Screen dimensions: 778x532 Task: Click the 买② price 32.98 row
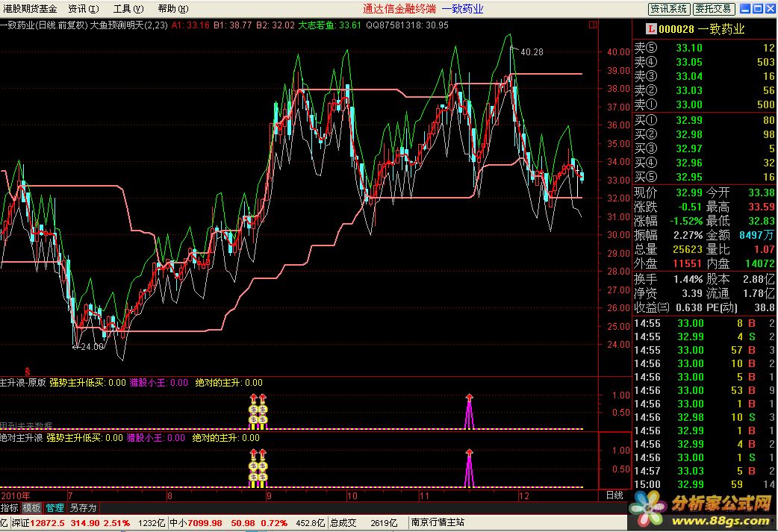[x=704, y=134]
